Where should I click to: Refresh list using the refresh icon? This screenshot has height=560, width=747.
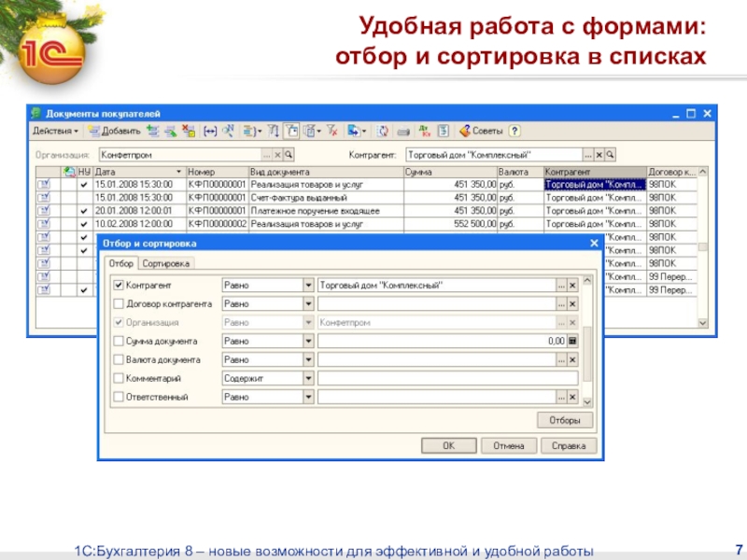[383, 131]
